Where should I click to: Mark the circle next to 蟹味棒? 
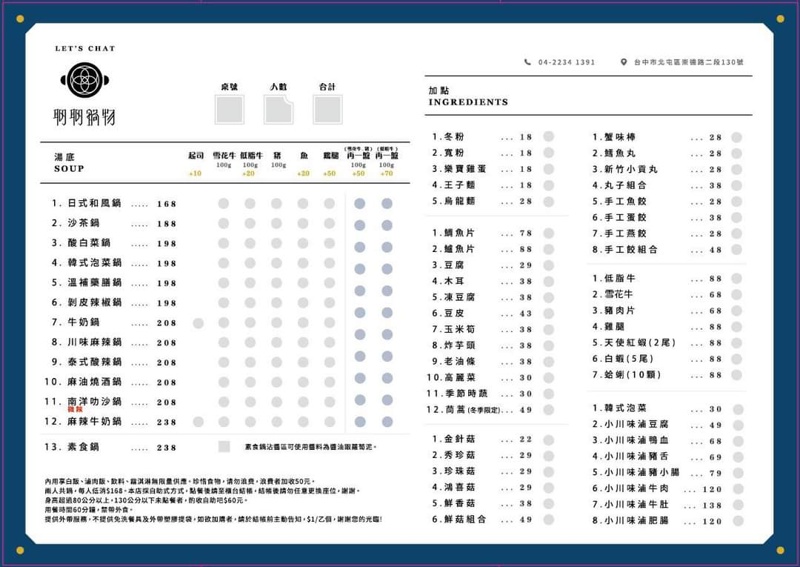pyautogui.click(x=736, y=138)
